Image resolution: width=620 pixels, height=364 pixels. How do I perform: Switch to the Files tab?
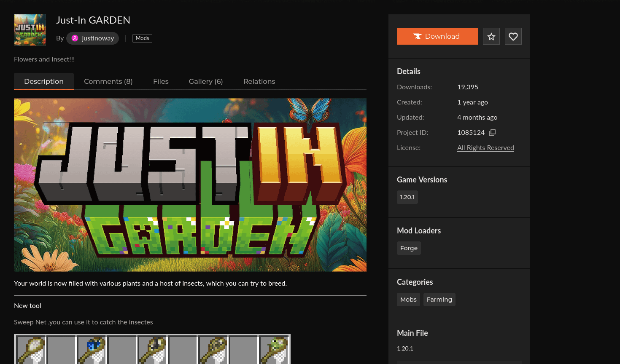pyautogui.click(x=161, y=81)
